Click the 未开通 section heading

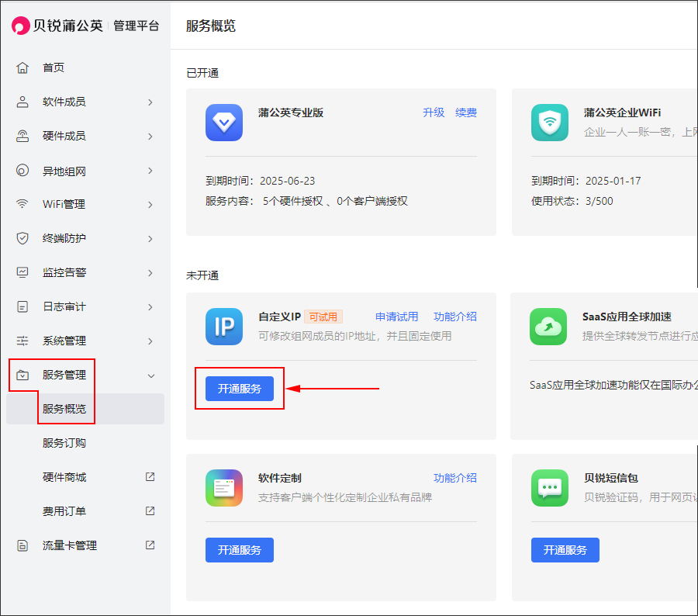point(202,275)
